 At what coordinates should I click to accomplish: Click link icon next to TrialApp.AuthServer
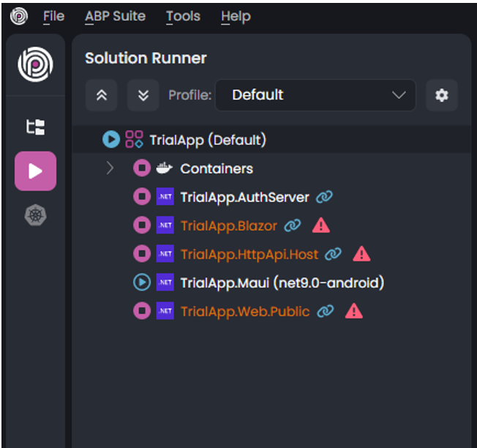pyautogui.click(x=324, y=197)
